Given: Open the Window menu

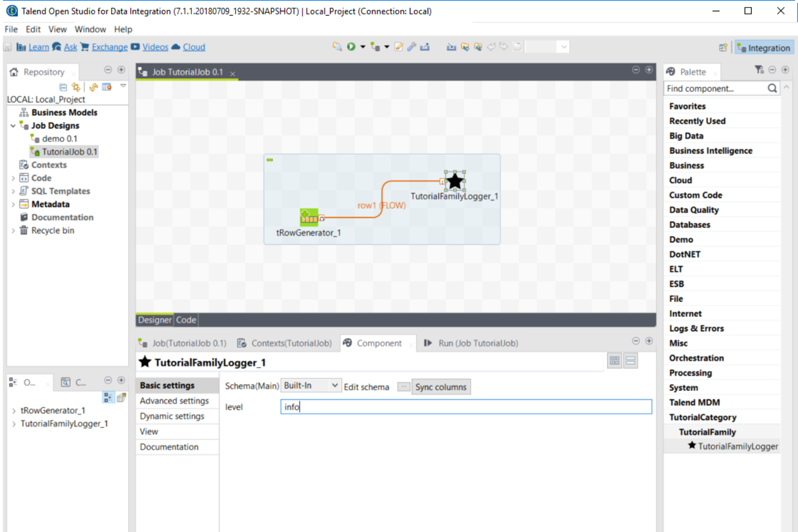Looking at the screenshot, I should point(90,29).
